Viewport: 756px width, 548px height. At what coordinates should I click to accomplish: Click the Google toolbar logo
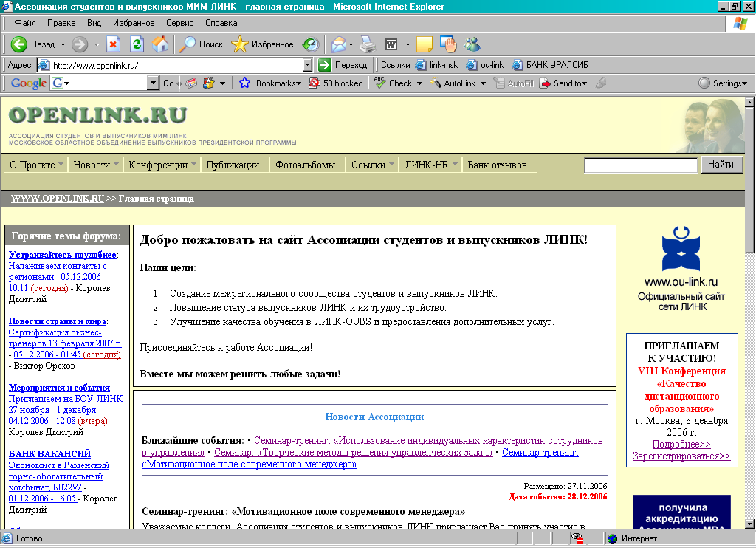[x=29, y=83]
